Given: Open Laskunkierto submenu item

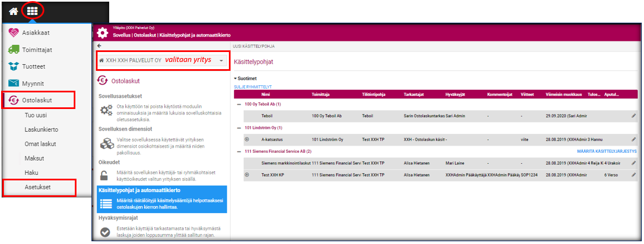Looking at the screenshot, I should point(42,129).
